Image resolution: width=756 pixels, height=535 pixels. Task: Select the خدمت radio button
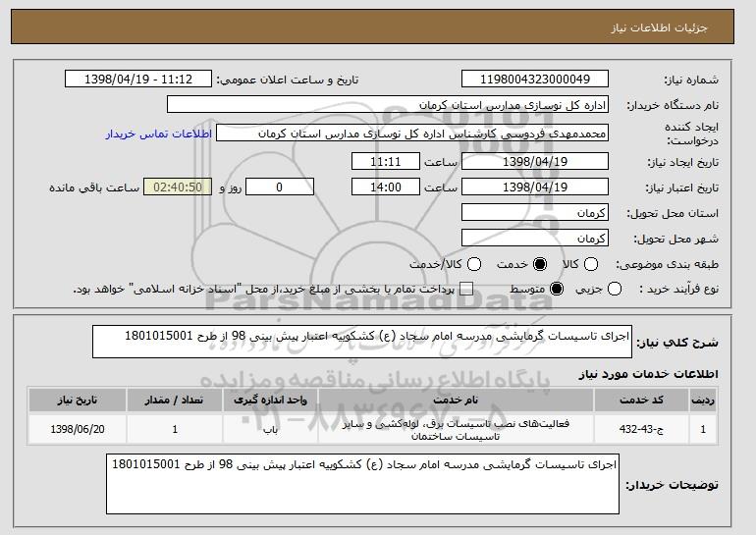click(x=540, y=264)
